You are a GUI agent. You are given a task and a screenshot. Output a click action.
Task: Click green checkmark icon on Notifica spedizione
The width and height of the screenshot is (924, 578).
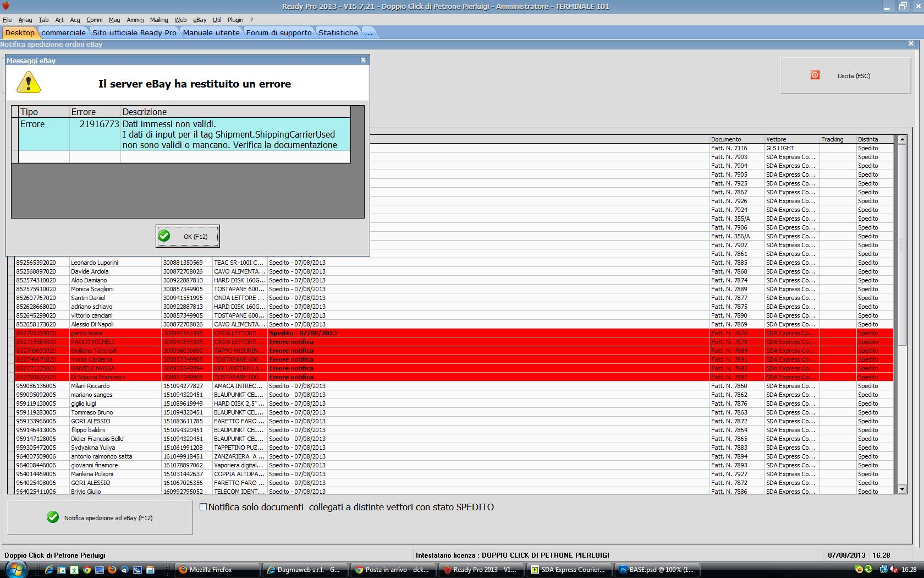(x=53, y=517)
